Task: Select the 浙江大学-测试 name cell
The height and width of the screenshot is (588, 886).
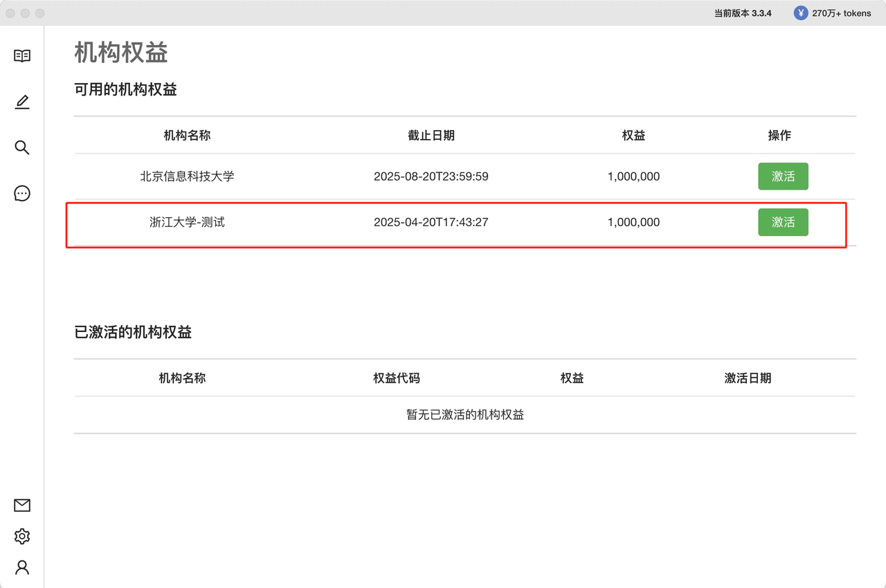Action: pyautogui.click(x=187, y=222)
